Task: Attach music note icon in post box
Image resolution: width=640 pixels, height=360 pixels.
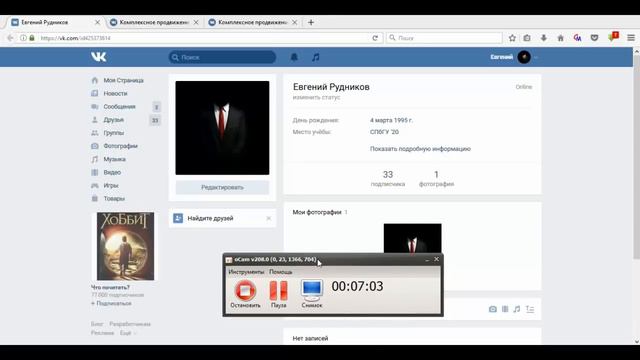Action: [x=517, y=309]
